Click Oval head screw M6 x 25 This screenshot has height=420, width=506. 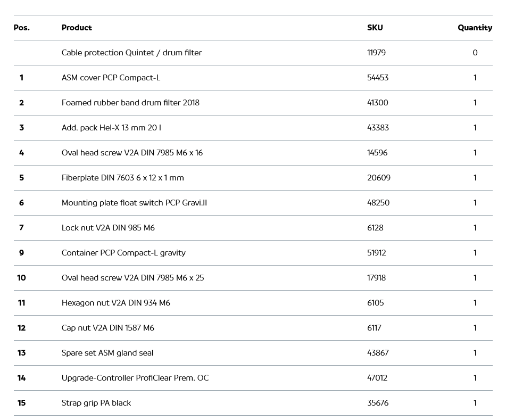(x=132, y=278)
